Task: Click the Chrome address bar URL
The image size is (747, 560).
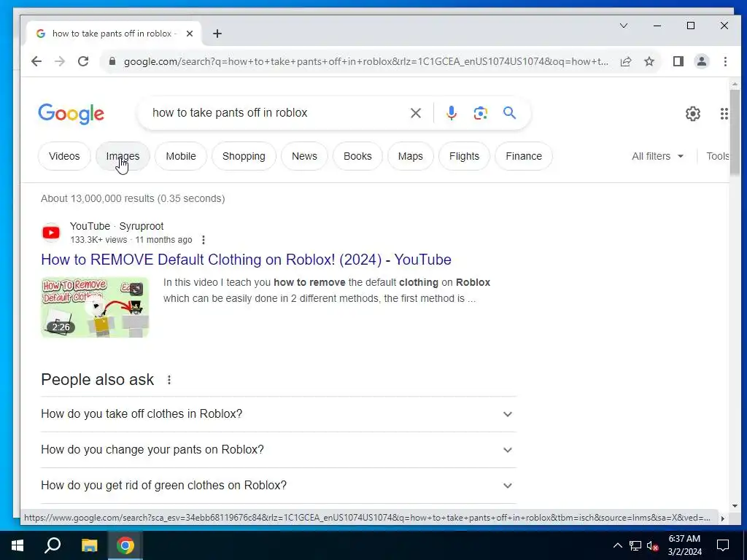Action: coord(366,61)
